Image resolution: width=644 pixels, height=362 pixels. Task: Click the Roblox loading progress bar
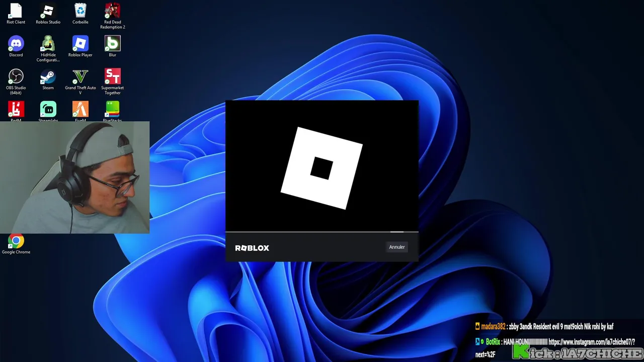pos(322,232)
